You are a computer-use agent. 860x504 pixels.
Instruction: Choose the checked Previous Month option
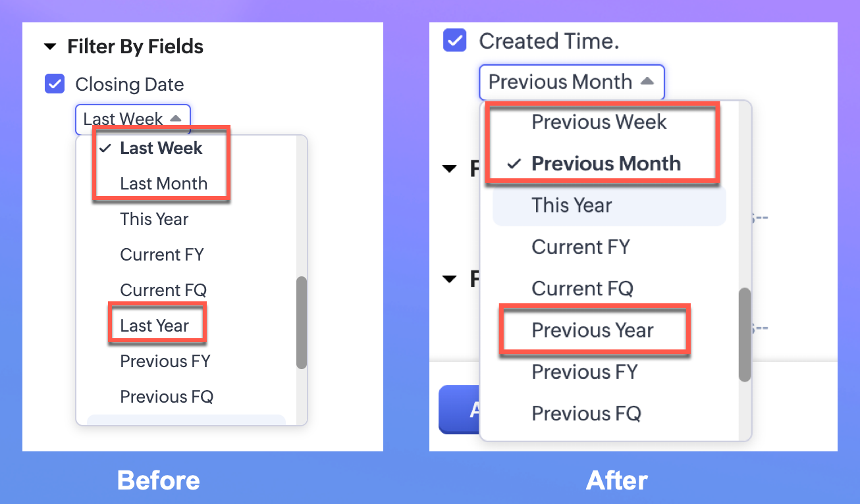pos(605,163)
